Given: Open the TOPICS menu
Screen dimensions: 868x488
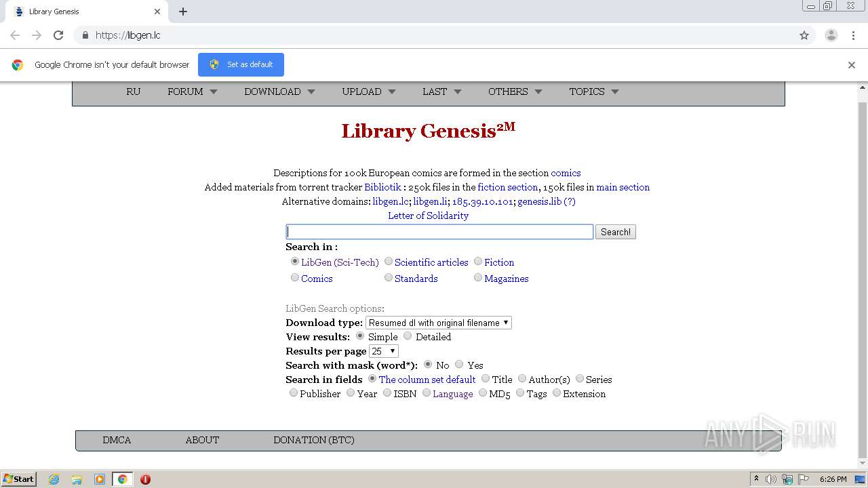Looking at the screenshot, I should tap(587, 91).
